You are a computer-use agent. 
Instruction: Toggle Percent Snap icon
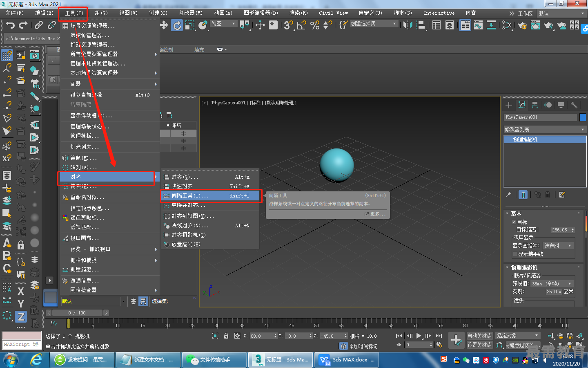(x=314, y=25)
